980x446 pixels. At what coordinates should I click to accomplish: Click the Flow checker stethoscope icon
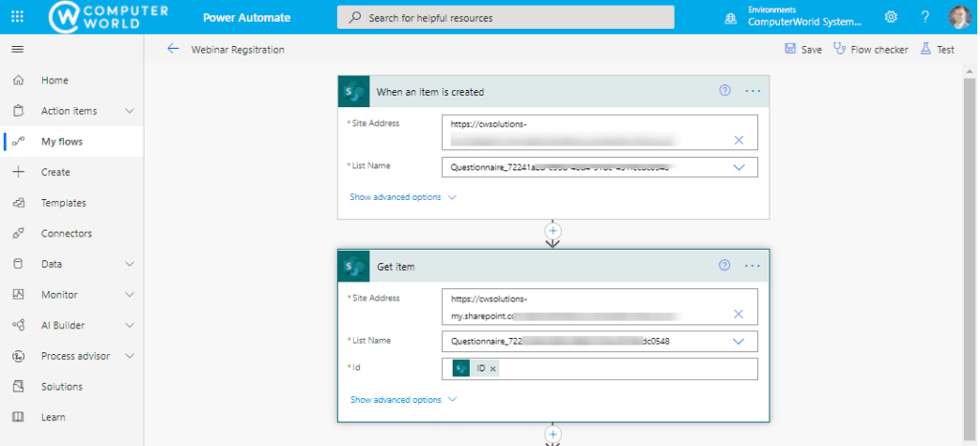[839, 49]
